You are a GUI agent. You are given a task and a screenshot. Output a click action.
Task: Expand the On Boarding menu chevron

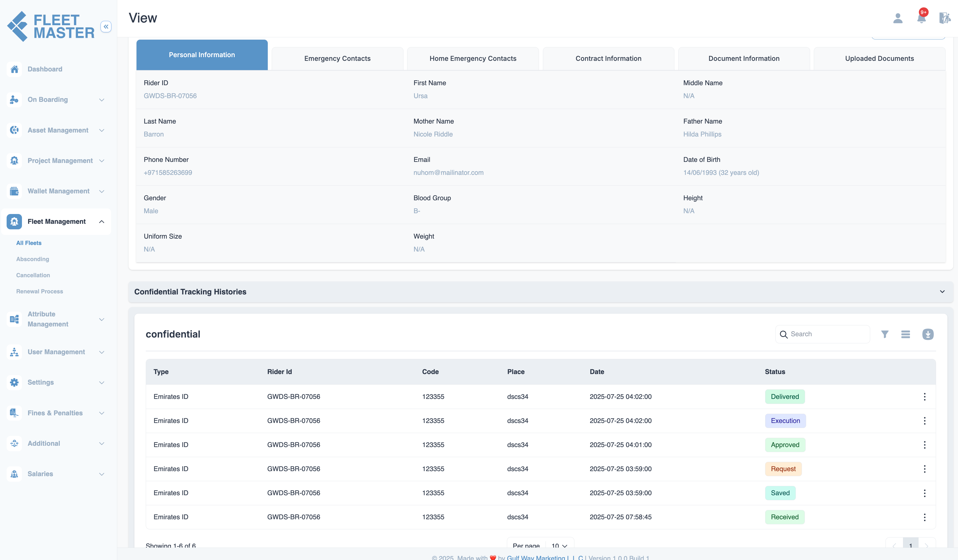(102, 100)
